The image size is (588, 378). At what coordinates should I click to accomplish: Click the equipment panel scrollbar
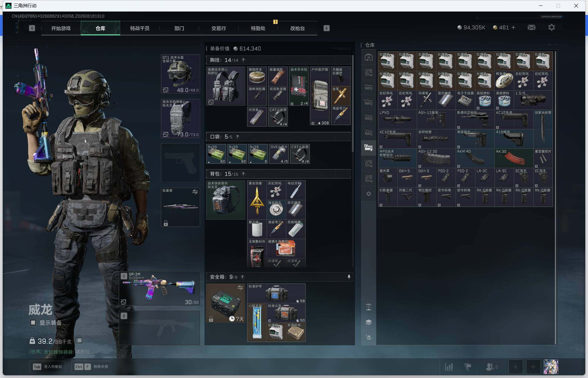tap(353, 104)
